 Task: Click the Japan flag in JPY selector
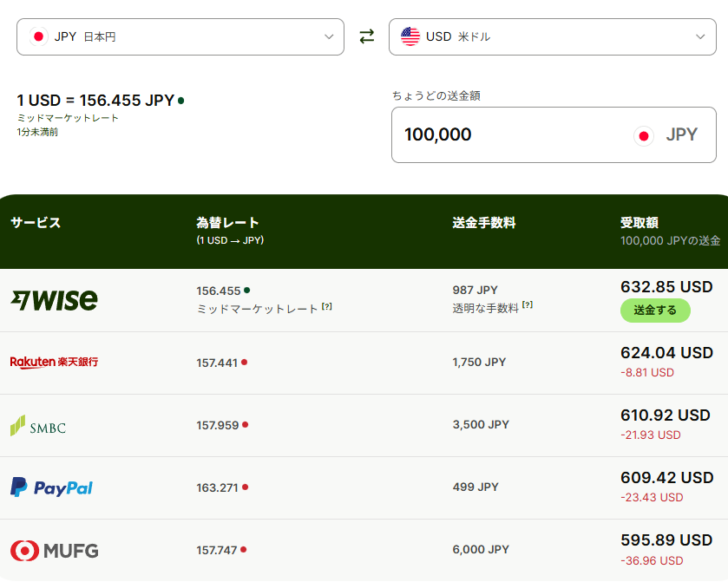click(38, 36)
